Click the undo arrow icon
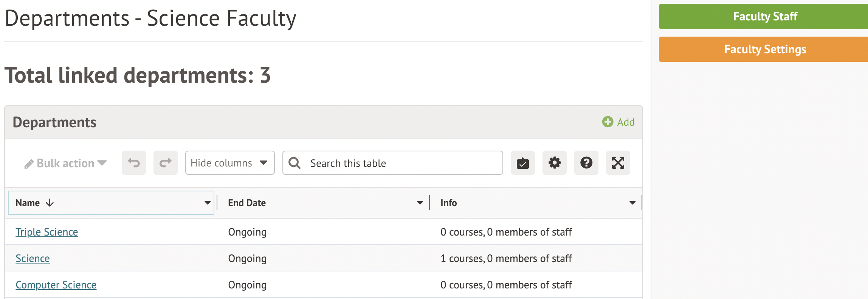The height and width of the screenshot is (299, 868). tap(134, 163)
